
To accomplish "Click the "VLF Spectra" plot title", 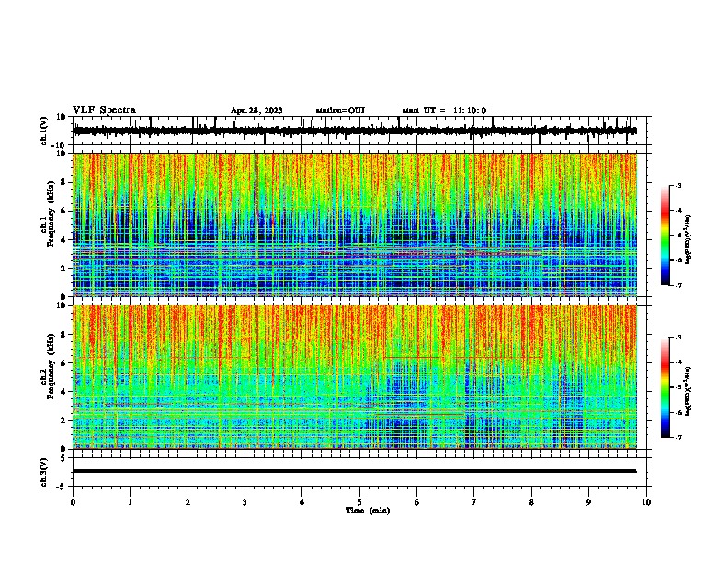I will point(104,110).
